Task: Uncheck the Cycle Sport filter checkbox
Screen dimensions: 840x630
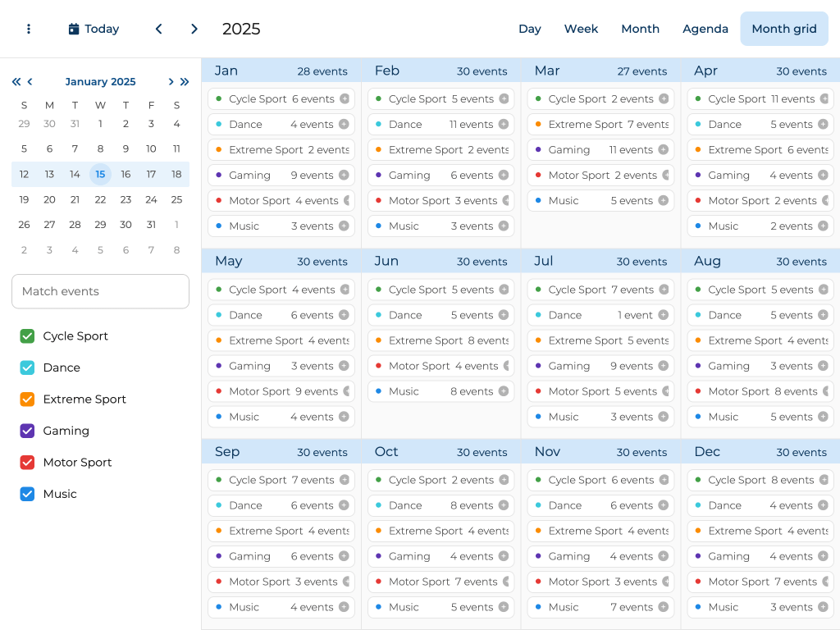Action: point(27,336)
